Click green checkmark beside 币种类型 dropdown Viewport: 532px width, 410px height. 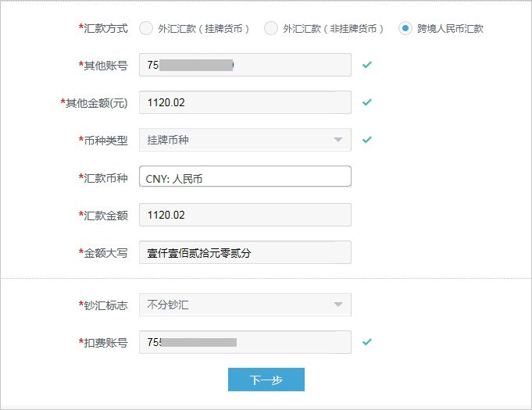coord(367,140)
